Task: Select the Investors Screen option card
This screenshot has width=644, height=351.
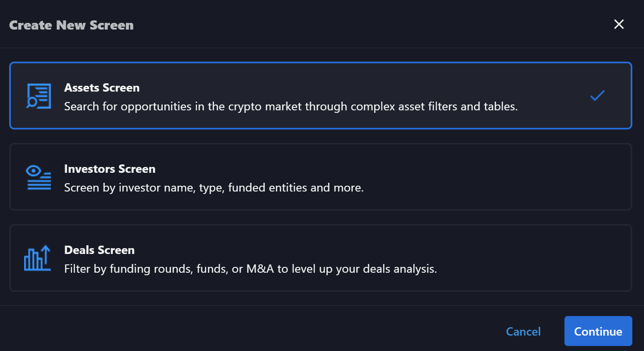Action: (321, 177)
